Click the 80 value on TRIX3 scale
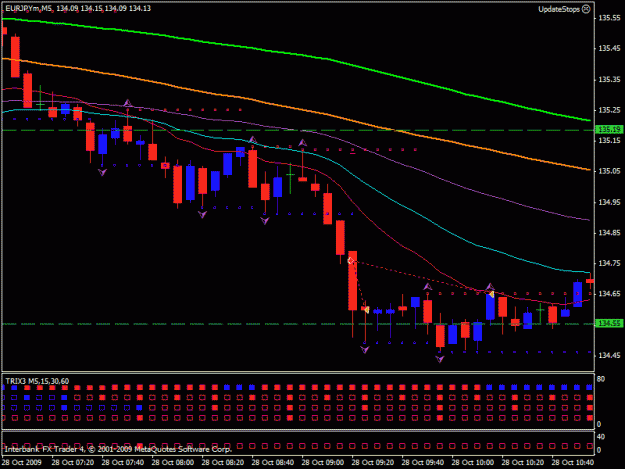625x469 pixels. (601, 379)
